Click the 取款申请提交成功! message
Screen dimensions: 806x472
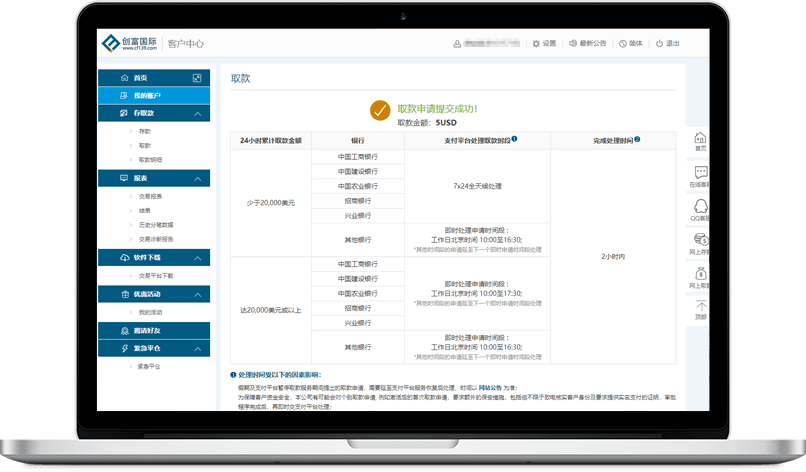(437, 109)
